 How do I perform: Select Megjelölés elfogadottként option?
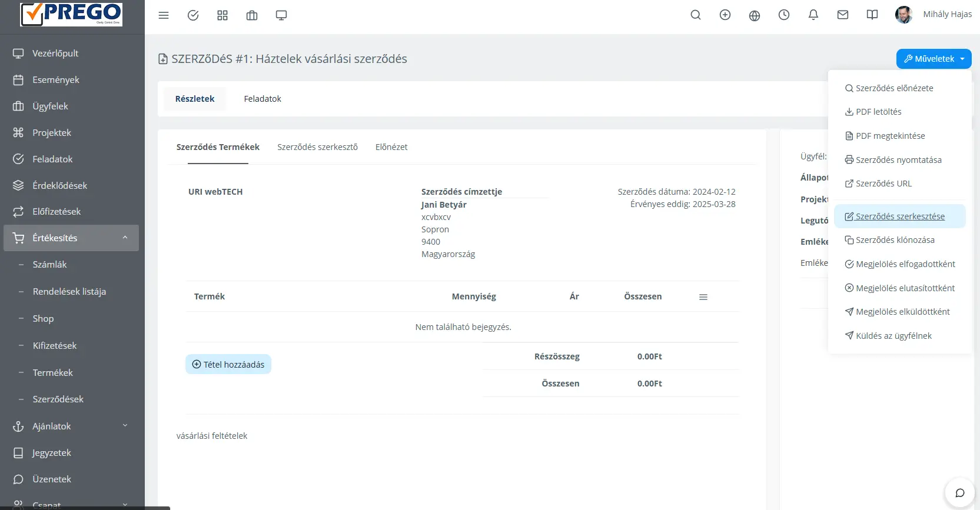pyautogui.click(x=899, y=264)
